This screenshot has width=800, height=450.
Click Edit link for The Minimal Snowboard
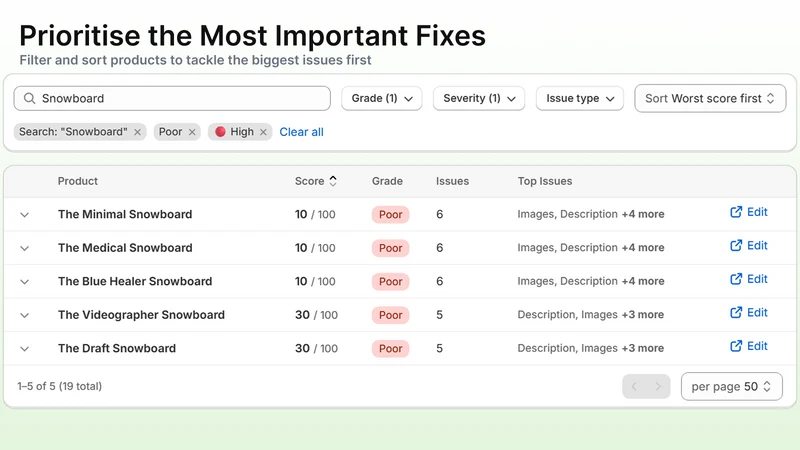(757, 212)
